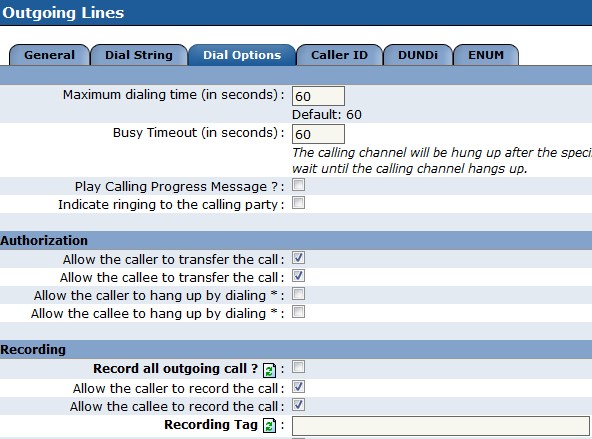
Task: Enable caller hang up by dialing * checkbox
Action: tap(299, 294)
